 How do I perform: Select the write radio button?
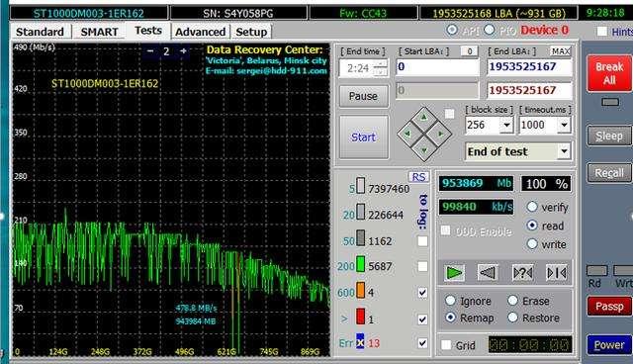532,243
